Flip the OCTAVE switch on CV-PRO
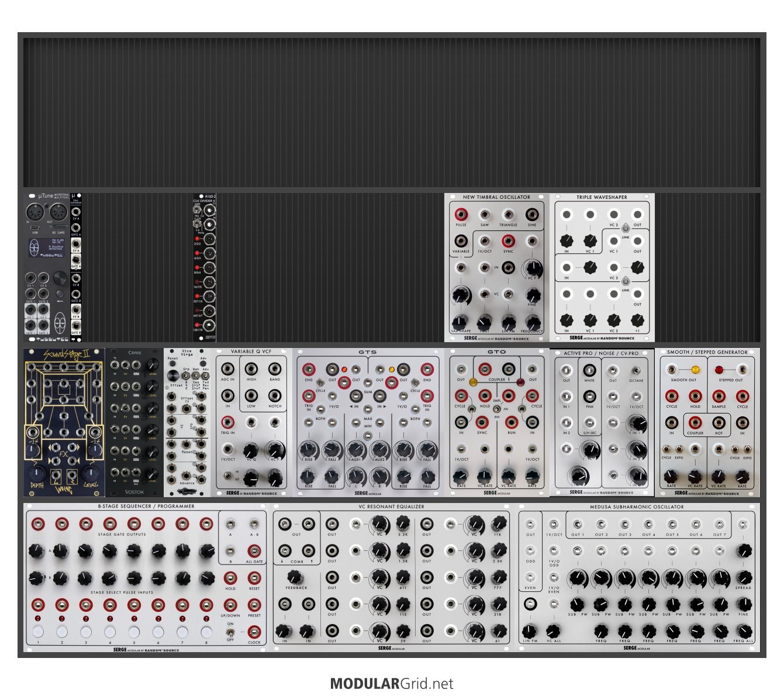The image size is (784, 696). [x=636, y=370]
